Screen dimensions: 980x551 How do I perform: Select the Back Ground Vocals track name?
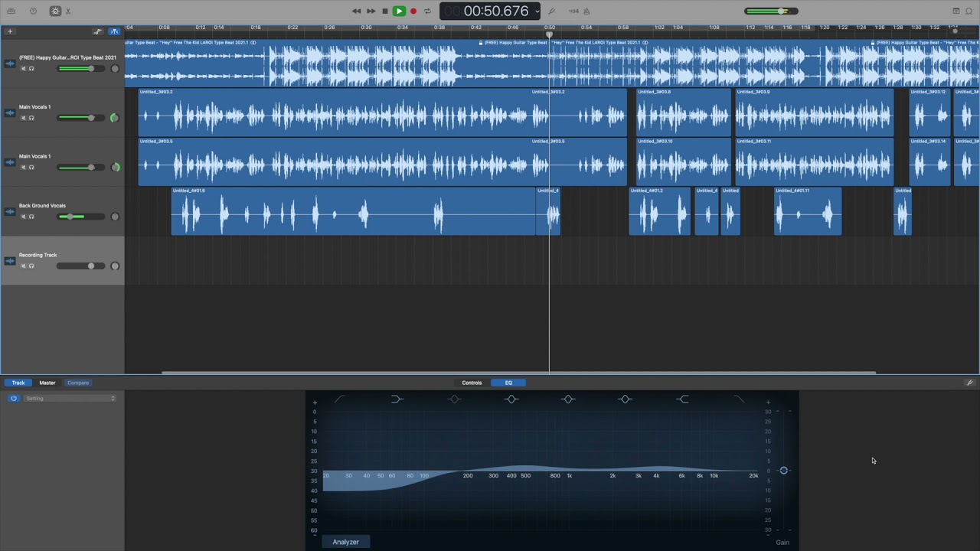(42, 206)
